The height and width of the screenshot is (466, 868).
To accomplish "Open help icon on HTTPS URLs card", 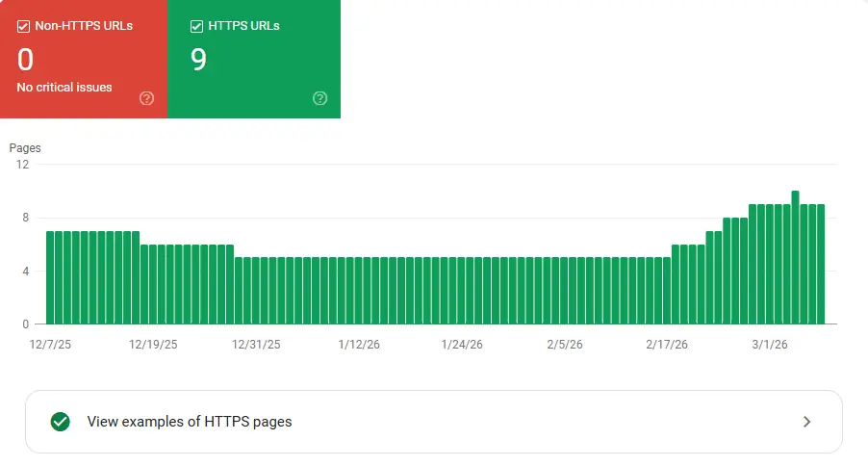I will click(x=319, y=98).
